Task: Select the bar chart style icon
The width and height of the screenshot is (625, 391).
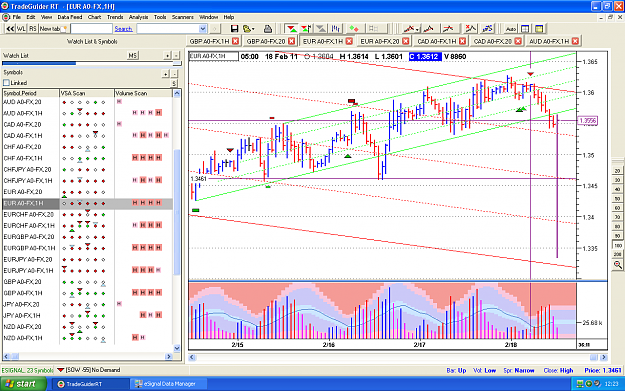Action: click(x=336, y=29)
